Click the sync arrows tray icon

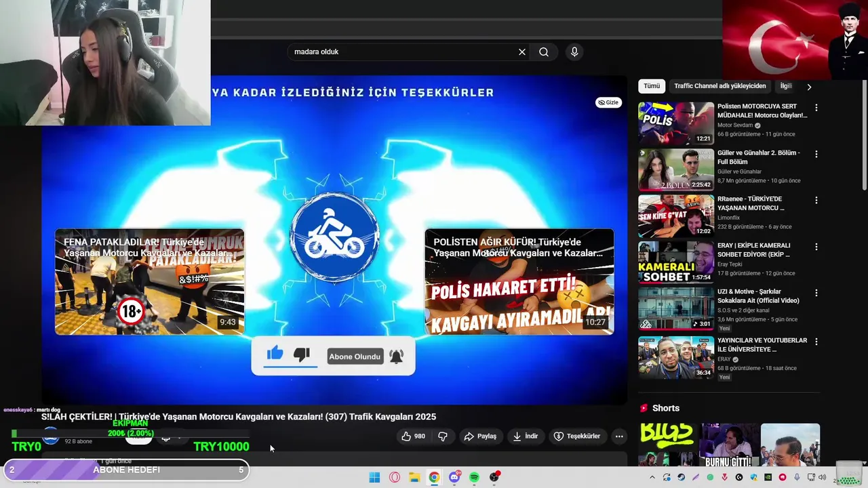(x=667, y=477)
